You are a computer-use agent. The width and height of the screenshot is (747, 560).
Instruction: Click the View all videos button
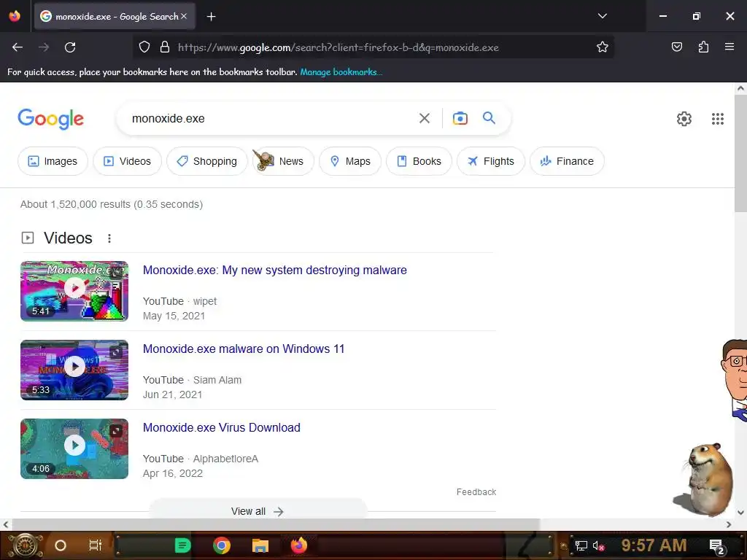(x=258, y=510)
